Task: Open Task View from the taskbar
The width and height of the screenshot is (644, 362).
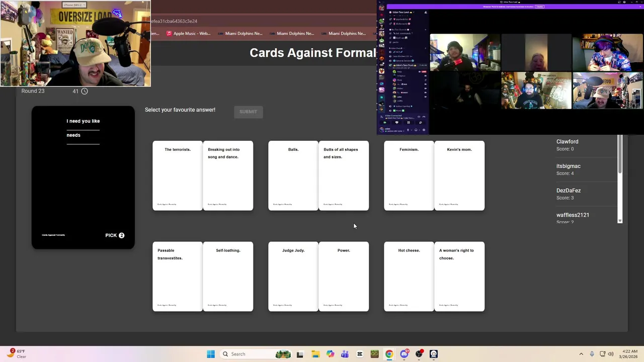Action: (300, 354)
